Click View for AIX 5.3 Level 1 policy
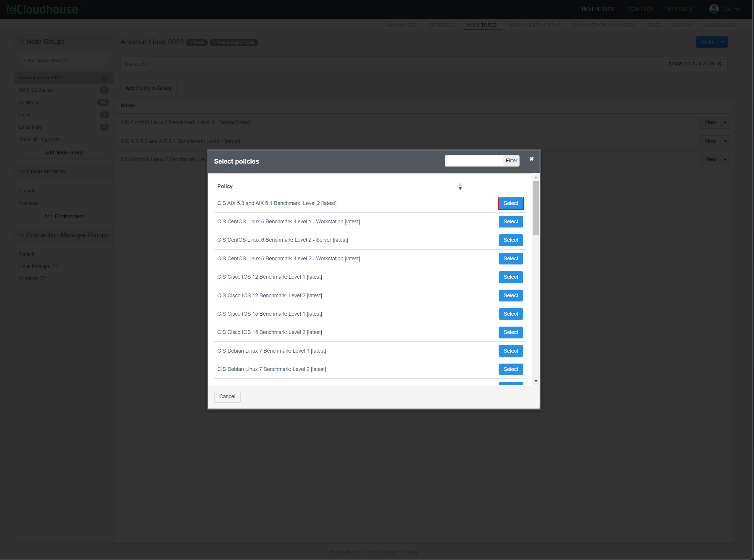The height and width of the screenshot is (560, 754). click(710, 141)
